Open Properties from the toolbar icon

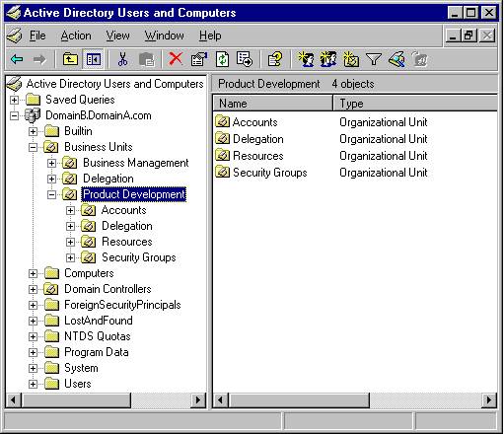point(199,59)
